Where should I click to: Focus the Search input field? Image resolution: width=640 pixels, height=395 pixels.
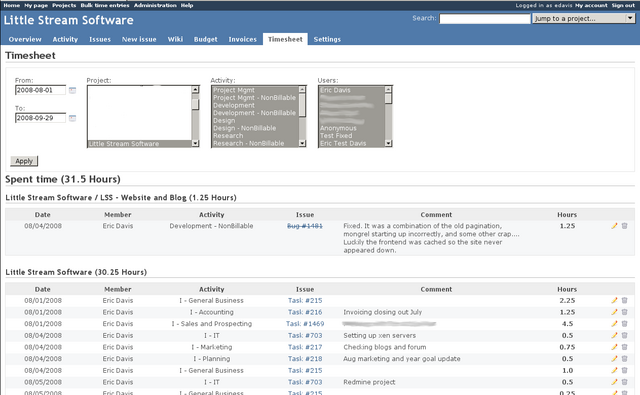(484, 18)
